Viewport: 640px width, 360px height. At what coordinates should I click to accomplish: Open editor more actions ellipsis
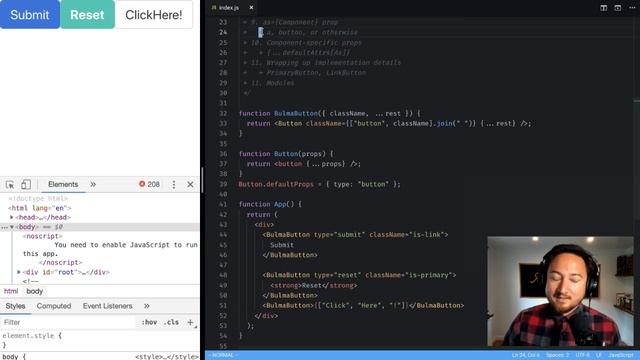[632, 8]
